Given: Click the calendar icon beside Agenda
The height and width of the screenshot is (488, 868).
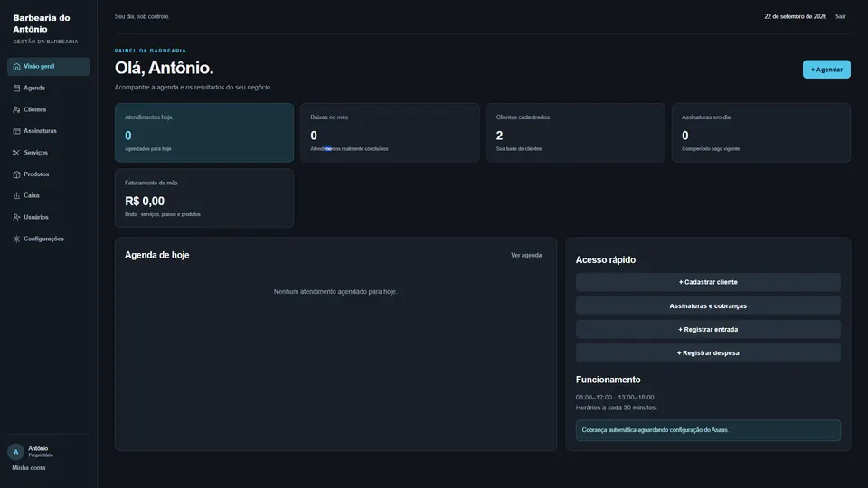Looking at the screenshot, I should coord(16,88).
